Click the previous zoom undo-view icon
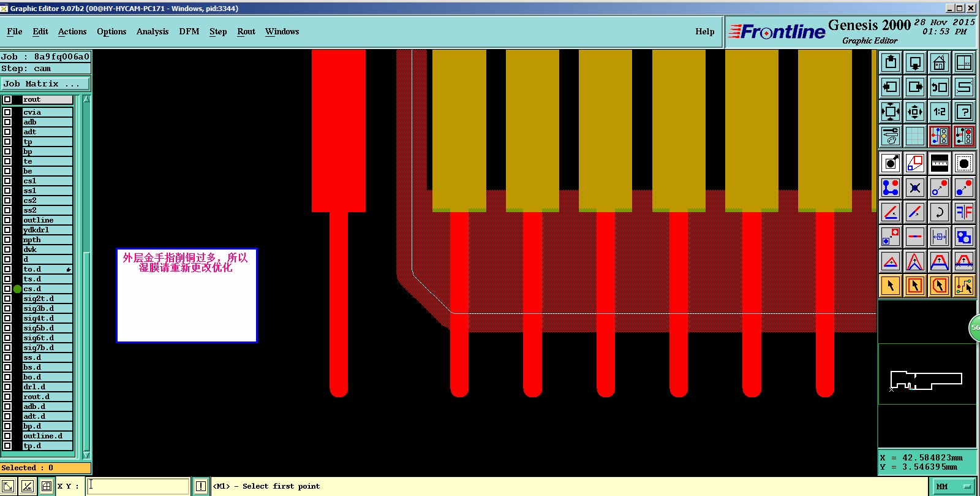This screenshot has width=980, height=496. [x=940, y=87]
